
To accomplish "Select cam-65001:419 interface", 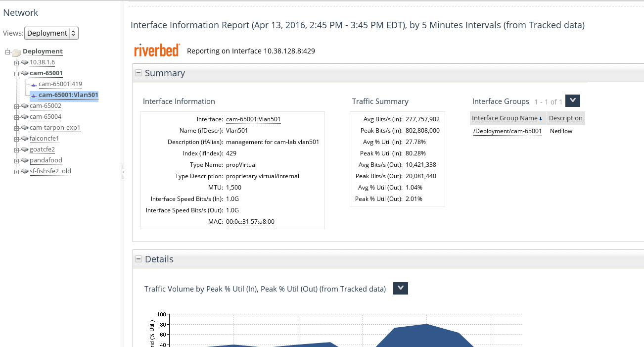I will [60, 84].
